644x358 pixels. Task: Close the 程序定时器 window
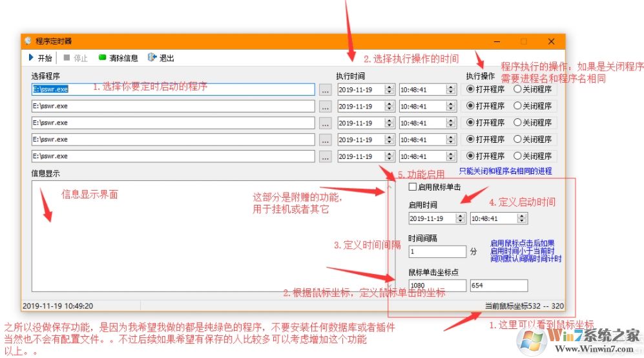click(551, 41)
